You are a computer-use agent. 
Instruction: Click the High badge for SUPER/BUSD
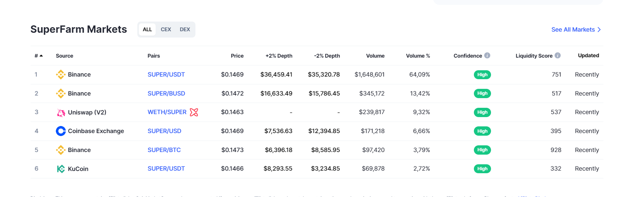coord(482,94)
